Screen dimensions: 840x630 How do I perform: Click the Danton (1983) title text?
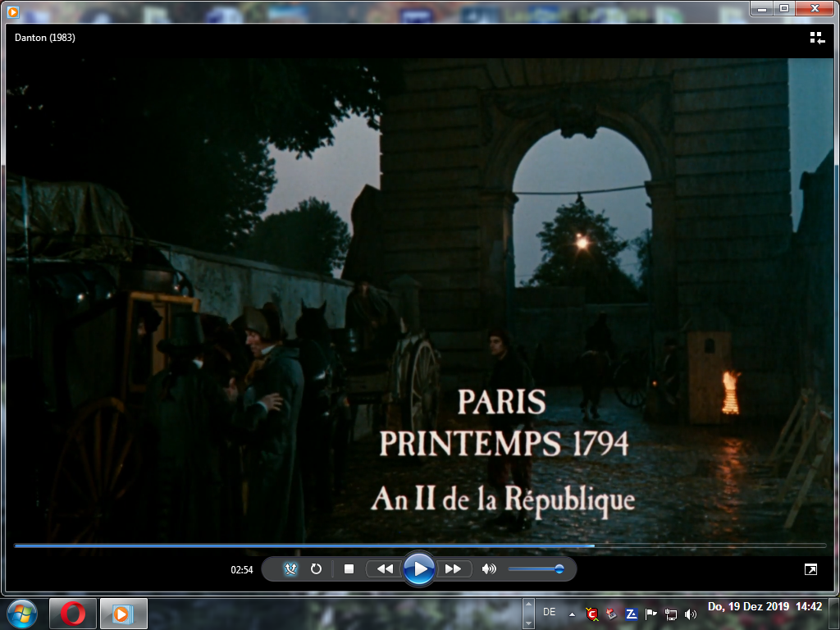tap(45, 38)
